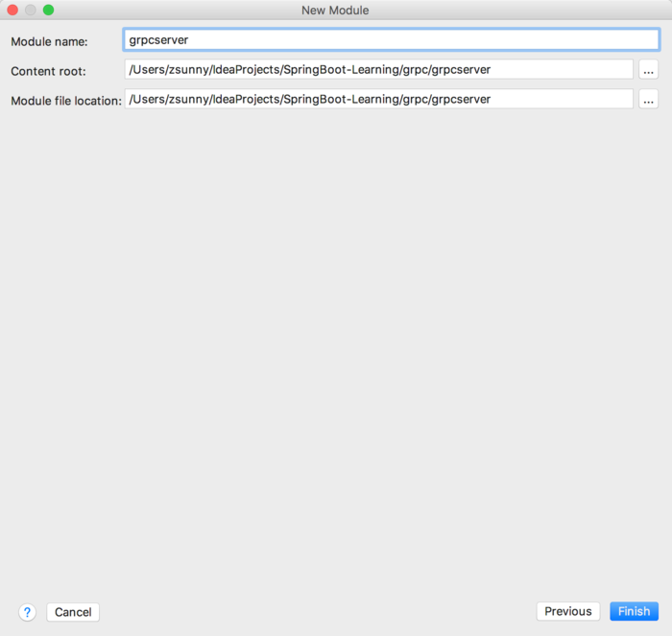The width and height of the screenshot is (672, 636).
Task: Go back with the Previous button
Action: click(x=568, y=611)
